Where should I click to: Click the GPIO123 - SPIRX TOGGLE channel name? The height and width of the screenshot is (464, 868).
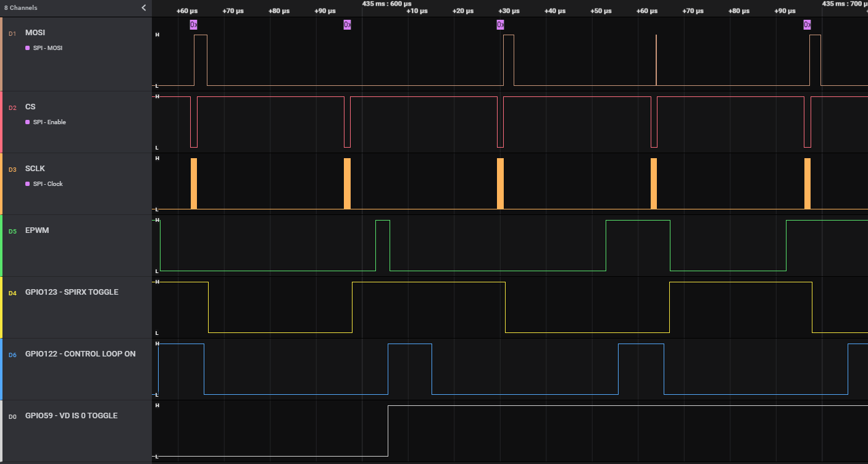click(x=71, y=292)
